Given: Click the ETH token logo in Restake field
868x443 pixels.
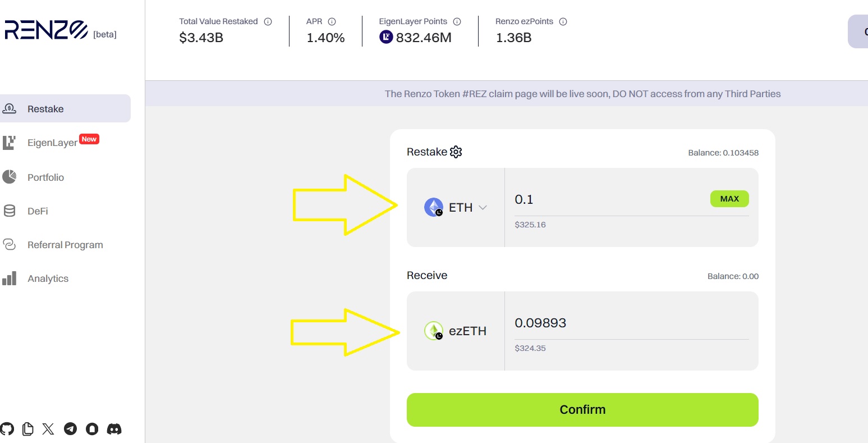Looking at the screenshot, I should click(433, 207).
